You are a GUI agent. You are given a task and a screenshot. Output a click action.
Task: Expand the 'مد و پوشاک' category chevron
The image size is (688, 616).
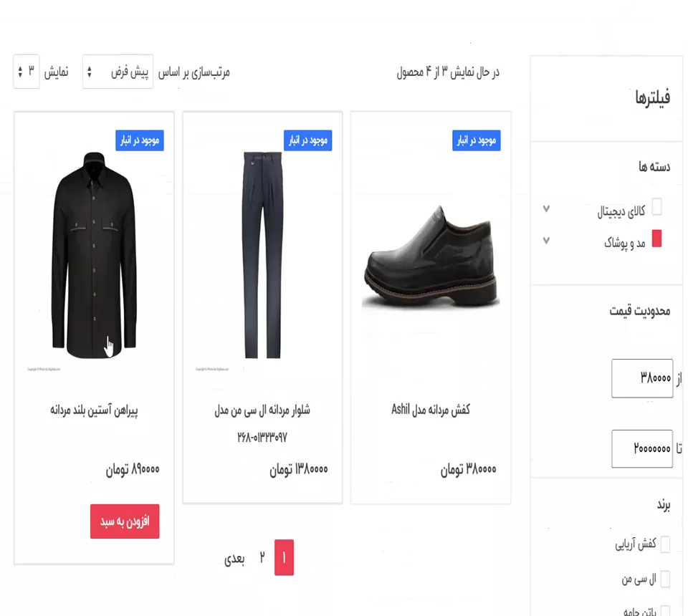coord(546,240)
